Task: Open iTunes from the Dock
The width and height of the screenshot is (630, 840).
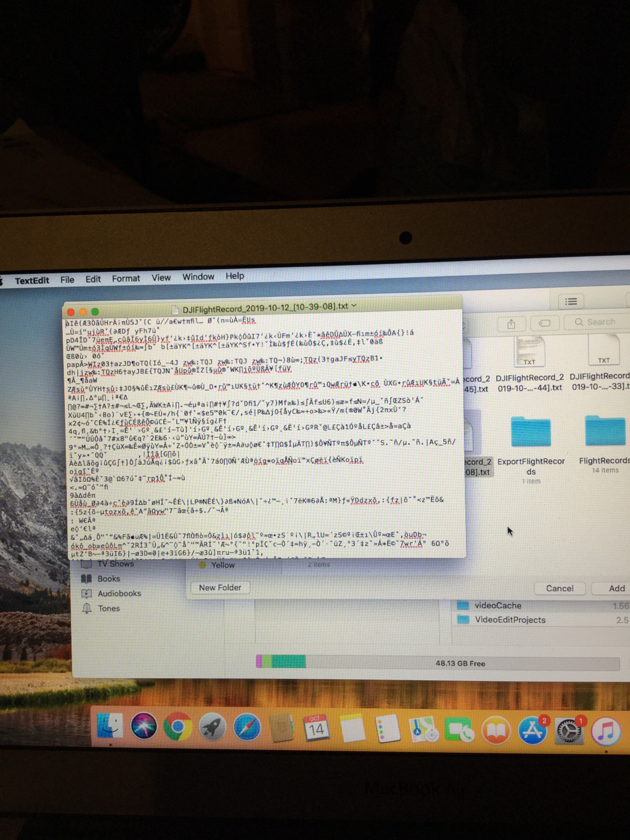Action: point(605,731)
